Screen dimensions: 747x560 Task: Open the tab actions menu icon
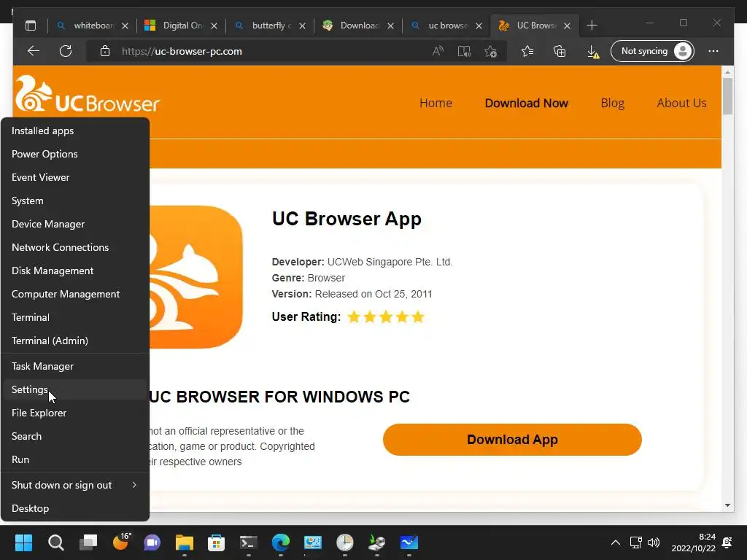point(31,26)
